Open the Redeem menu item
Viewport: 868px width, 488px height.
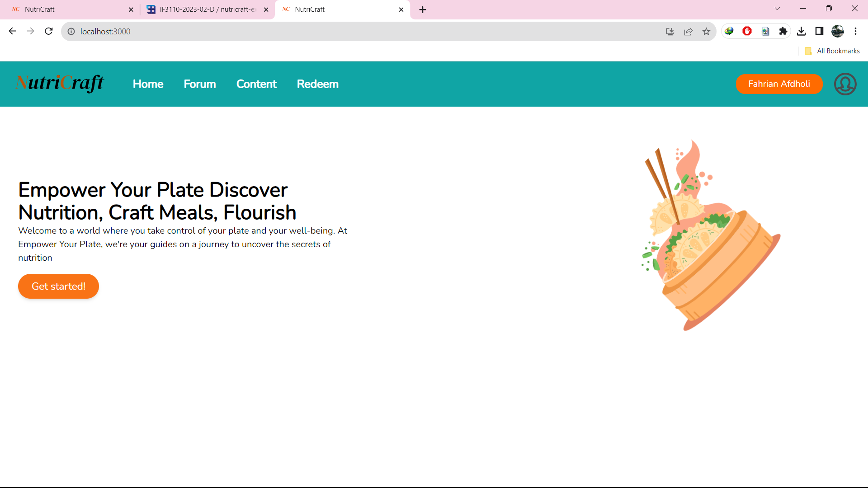pyautogui.click(x=317, y=84)
